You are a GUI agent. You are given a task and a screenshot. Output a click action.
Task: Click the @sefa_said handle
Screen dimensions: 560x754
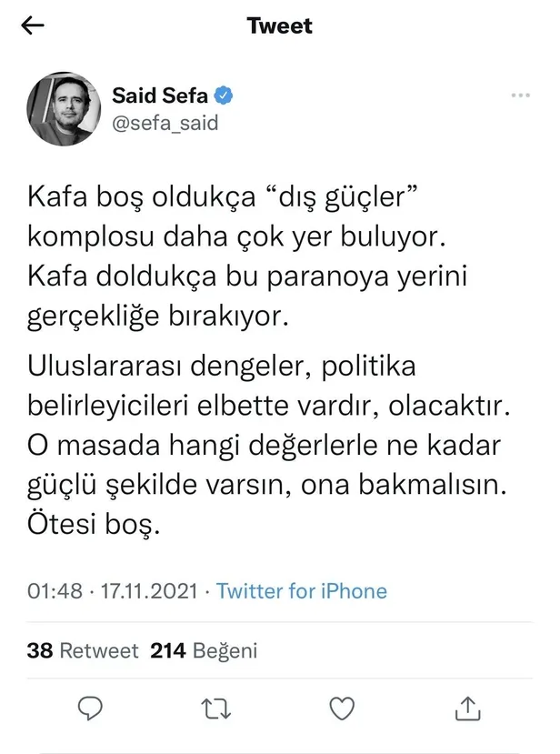[165, 123]
